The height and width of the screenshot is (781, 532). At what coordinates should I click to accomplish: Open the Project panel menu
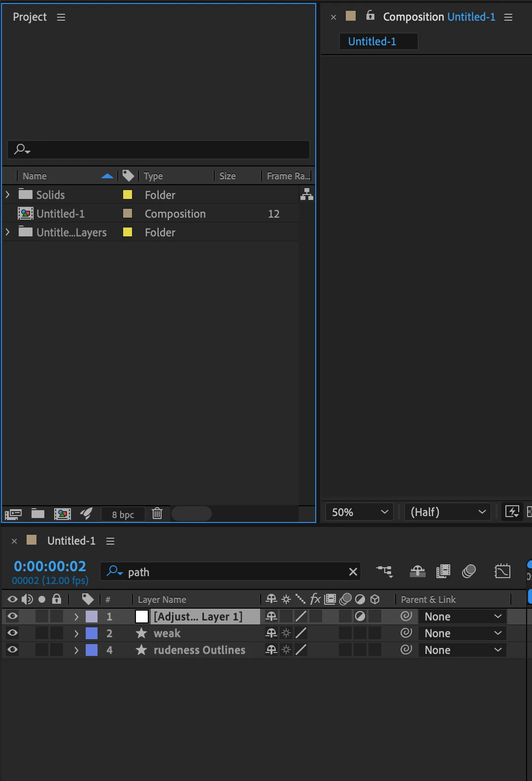tap(61, 17)
